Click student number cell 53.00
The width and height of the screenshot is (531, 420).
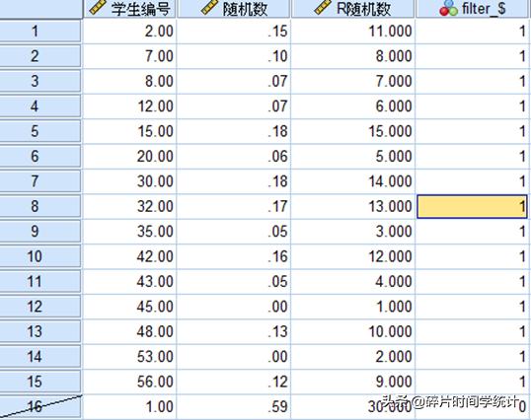129,357
